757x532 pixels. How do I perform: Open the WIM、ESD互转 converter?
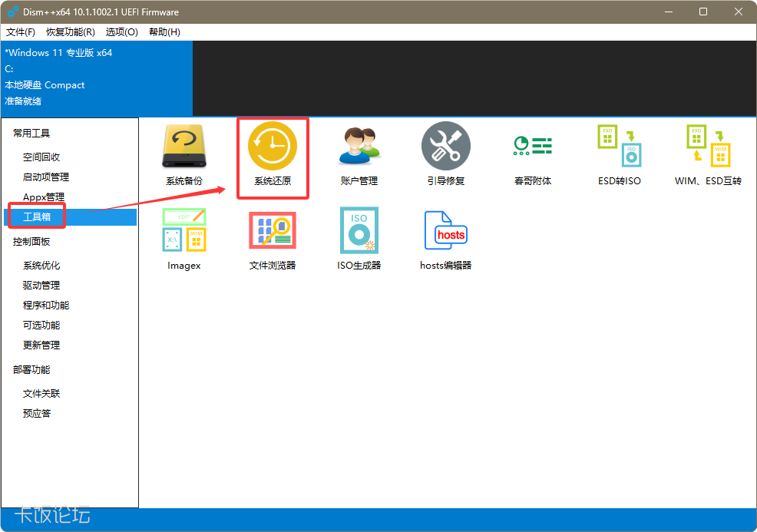click(708, 154)
